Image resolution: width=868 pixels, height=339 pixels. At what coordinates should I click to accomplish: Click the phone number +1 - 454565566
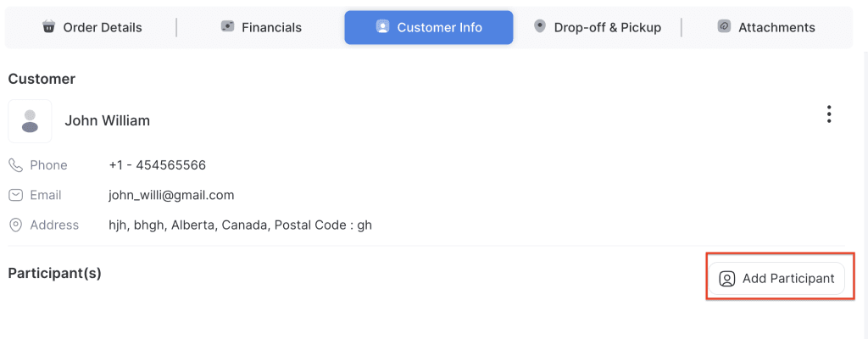tap(157, 164)
